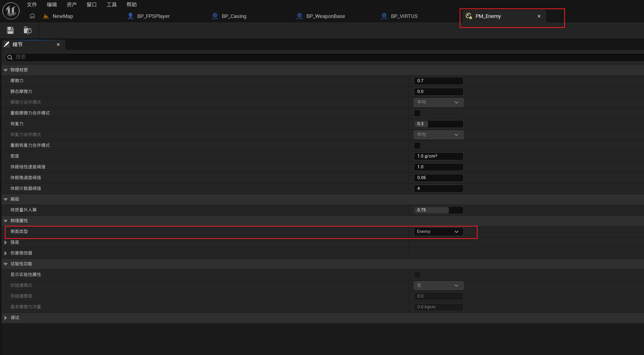Click the 将质量升入幂 property label

24,210
